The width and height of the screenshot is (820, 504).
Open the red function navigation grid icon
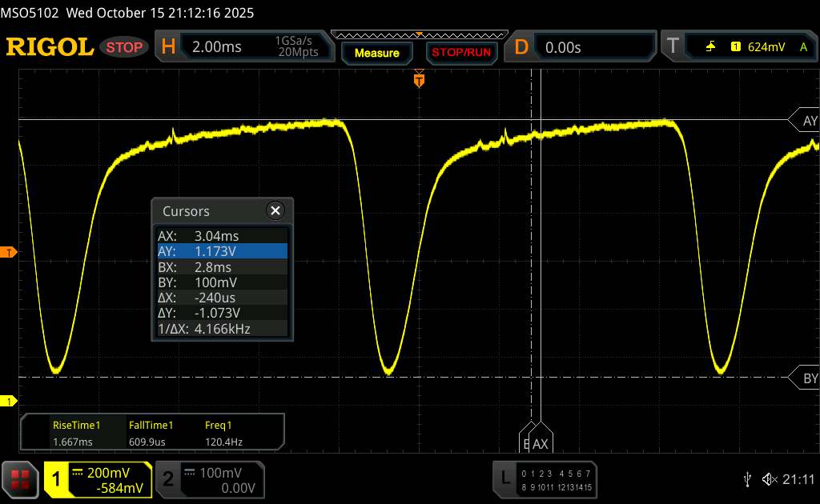[20, 479]
